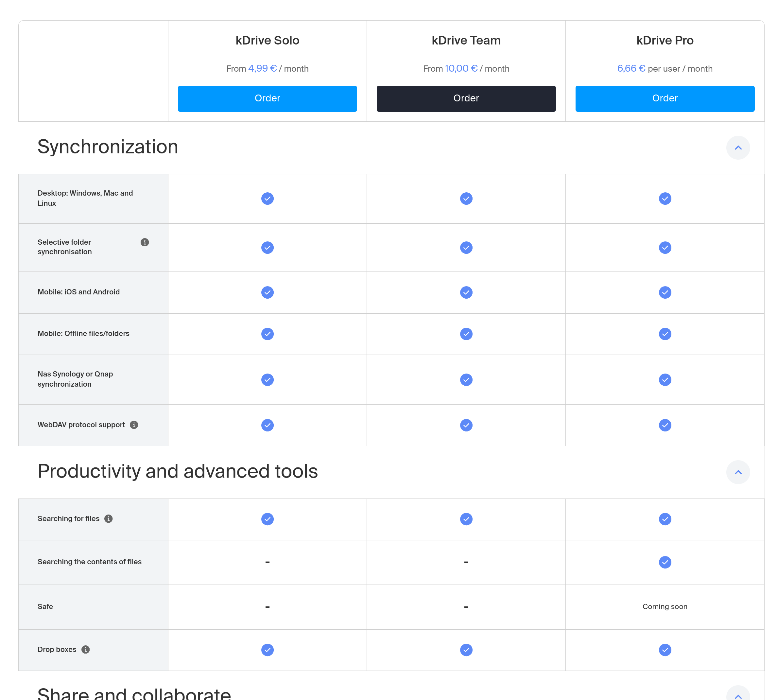Order the kDrive Team plan
777x700 pixels.
(466, 98)
